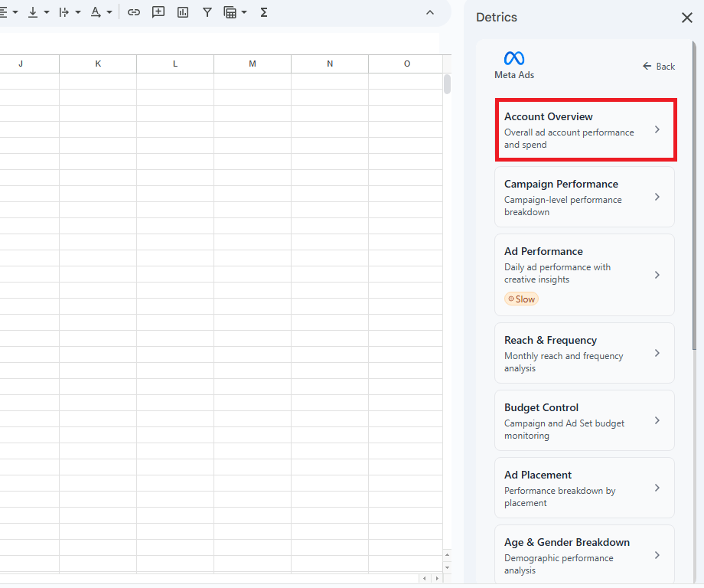Open the Reach & Frequency template
Viewport: 704px width, 588px height.
tap(585, 353)
